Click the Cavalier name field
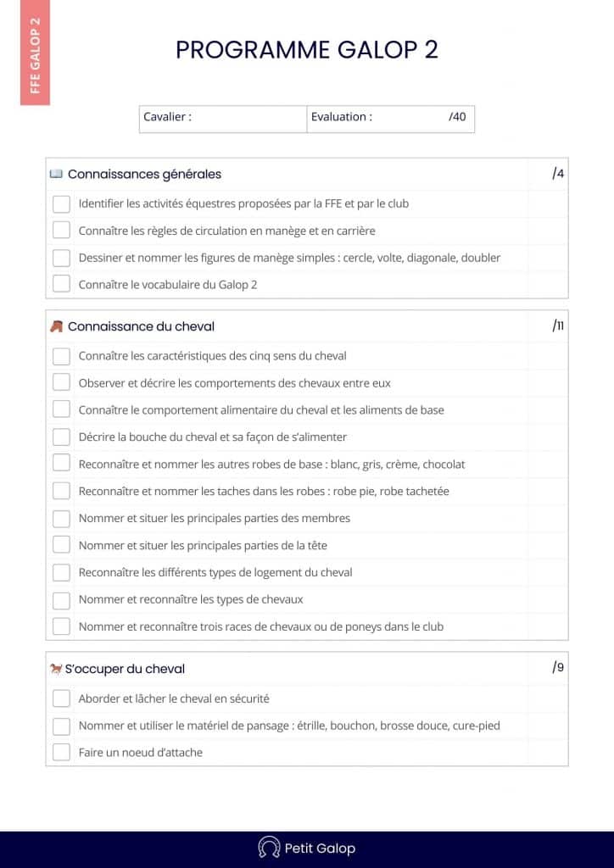This screenshot has width=614, height=868. click(x=246, y=118)
